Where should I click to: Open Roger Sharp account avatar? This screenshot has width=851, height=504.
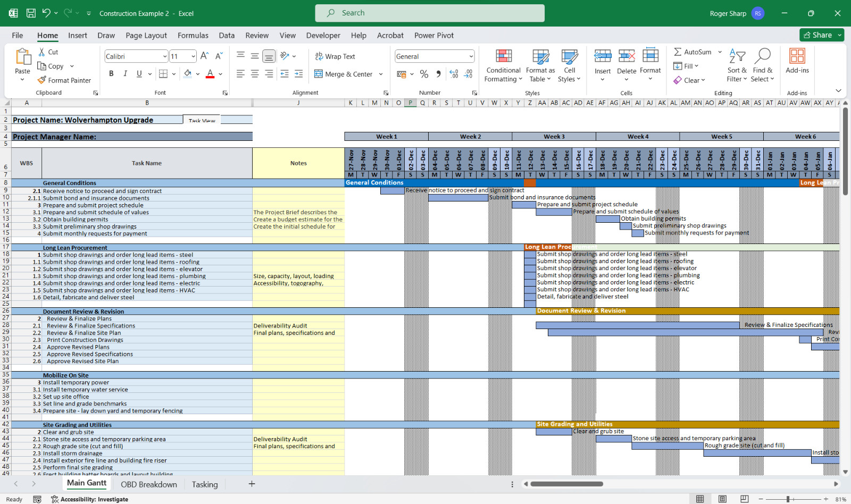pos(758,13)
